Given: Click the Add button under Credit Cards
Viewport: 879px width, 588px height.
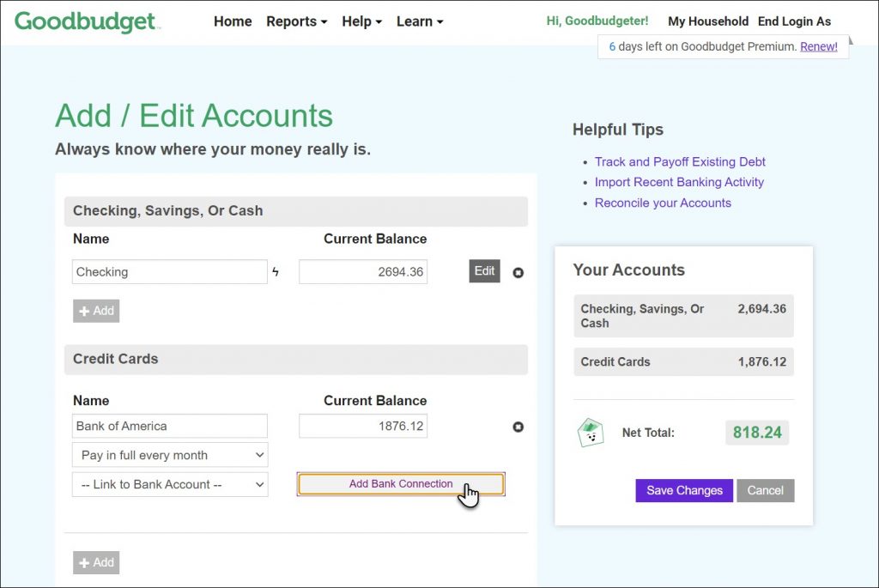Looking at the screenshot, I should coord(96,562).
